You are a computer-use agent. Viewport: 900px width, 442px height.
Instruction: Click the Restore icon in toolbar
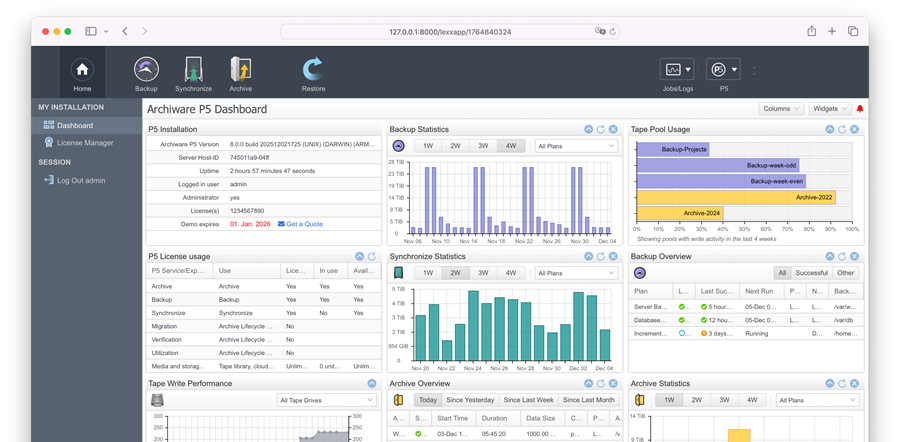(313, 72)
